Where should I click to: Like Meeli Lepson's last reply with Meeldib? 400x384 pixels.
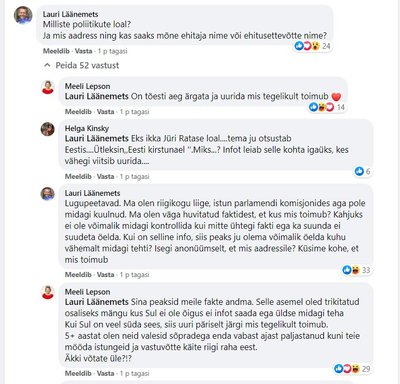(x=78, y=373)
